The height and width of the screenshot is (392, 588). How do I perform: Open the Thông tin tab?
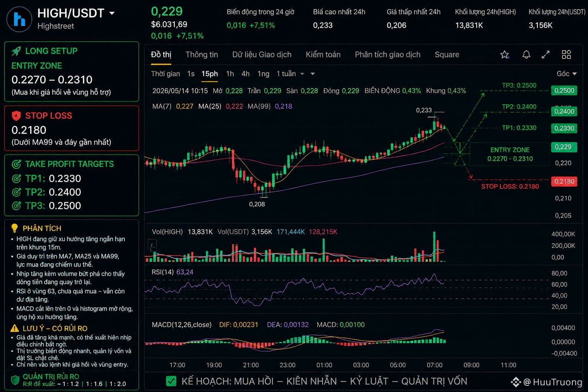tap(202, 55)
